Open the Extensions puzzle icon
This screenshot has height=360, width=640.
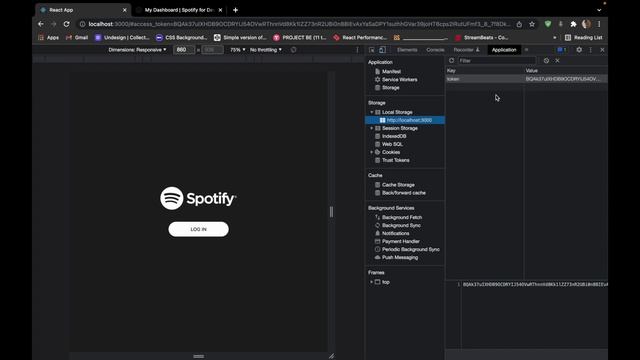tap(573, 24)
